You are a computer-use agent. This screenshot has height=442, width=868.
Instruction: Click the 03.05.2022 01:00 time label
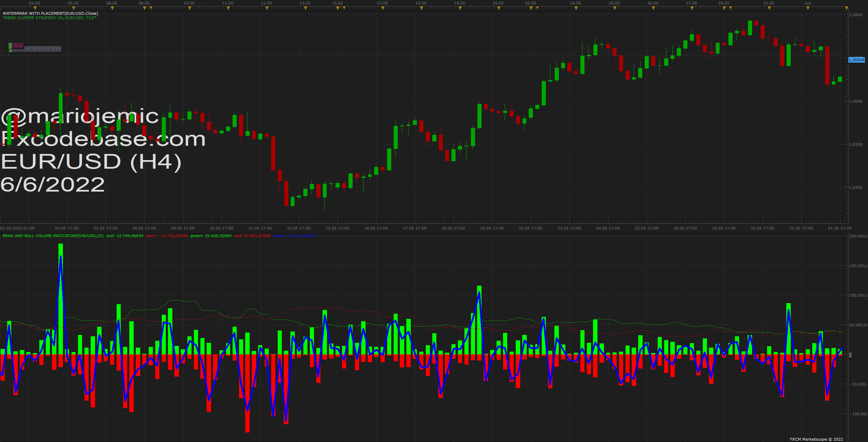tap(17, 228)
